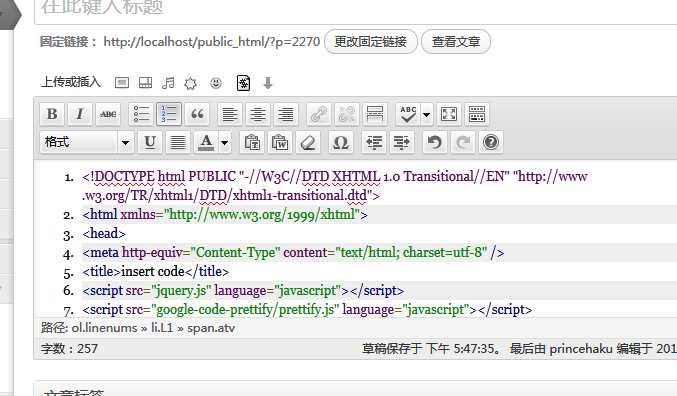This screenshot has width=677, height=396.
Task: Align text right
Action: 285,114
